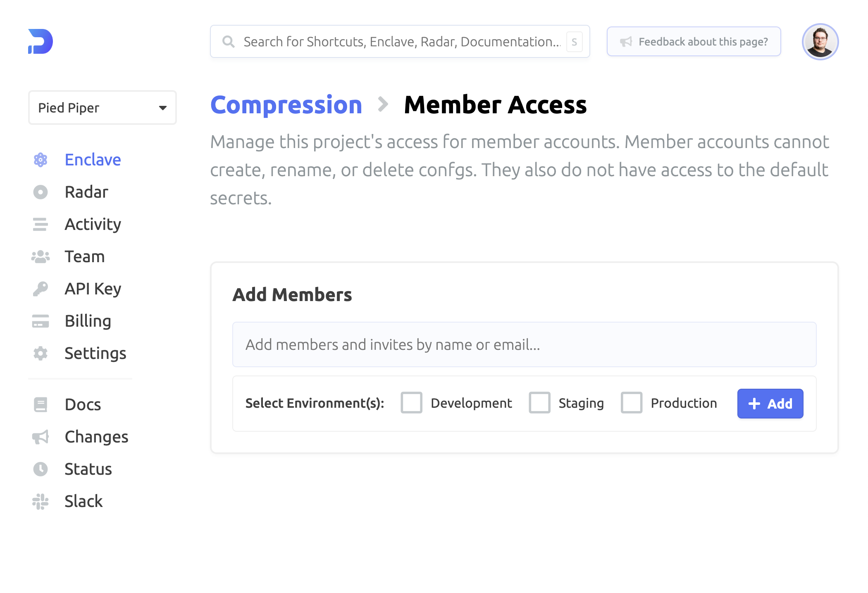Click Feedback about this page button
This screenshot has height=593, width=868.
pyautogui.click(x=694, y=42)
